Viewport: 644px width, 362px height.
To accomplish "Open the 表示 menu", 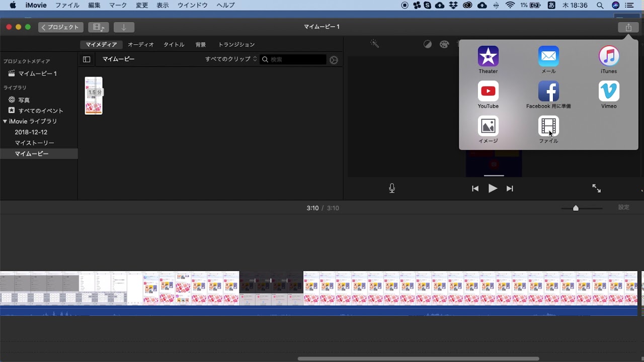I will (163, 5).
